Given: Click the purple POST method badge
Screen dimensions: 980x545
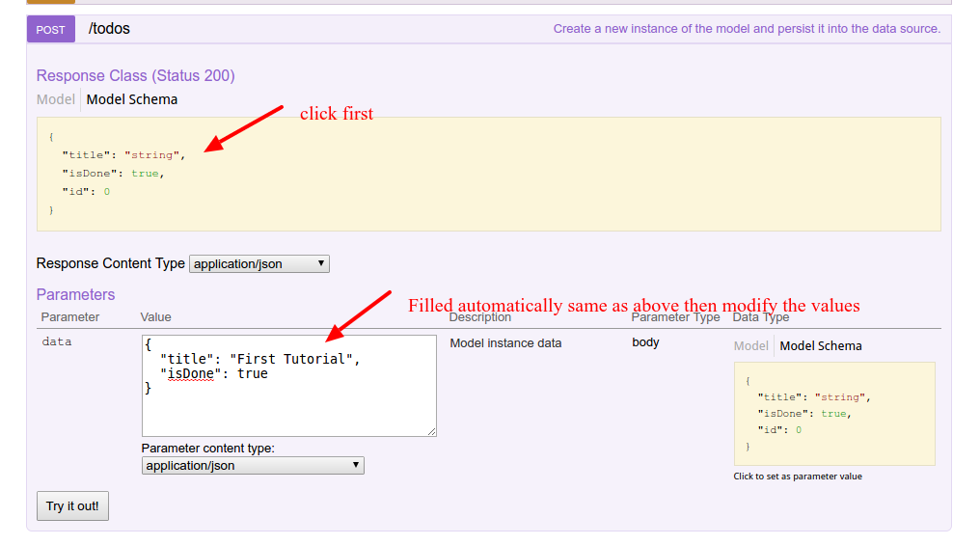Looking at the screenshot, I should [50, 29].
